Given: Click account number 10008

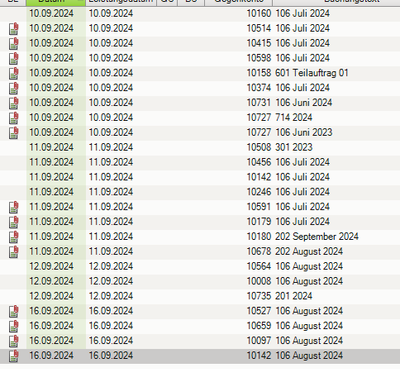Looking at the screenshot, I should pyautogui.click(x=259, y=281).
